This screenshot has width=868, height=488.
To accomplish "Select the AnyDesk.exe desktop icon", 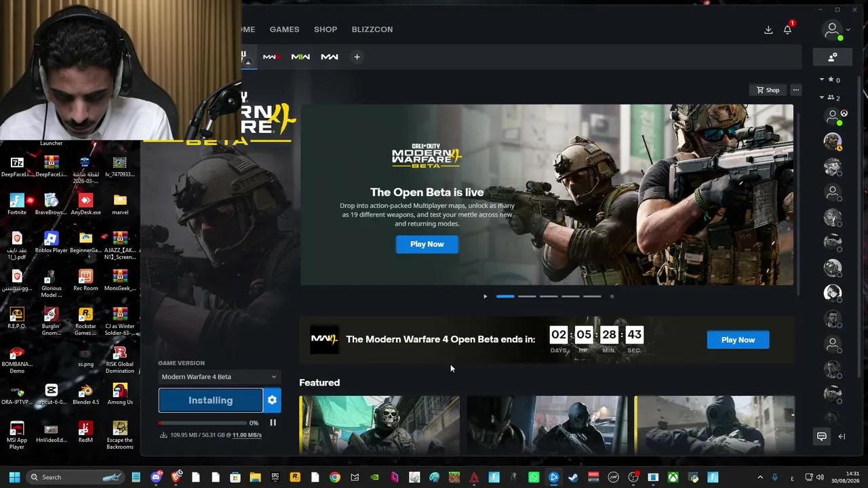I will coord(85,203).
